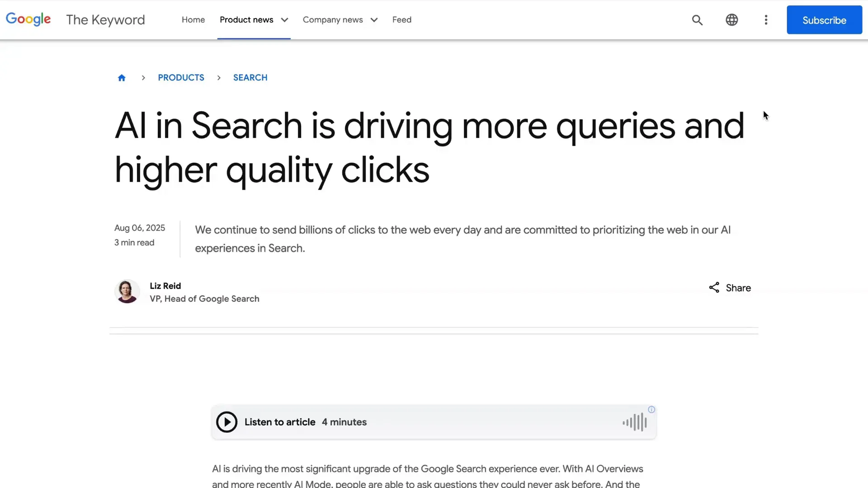Go to the Home nav item
Image resolution: width=868 pixels, height=488 pixels.
point(193,20)
